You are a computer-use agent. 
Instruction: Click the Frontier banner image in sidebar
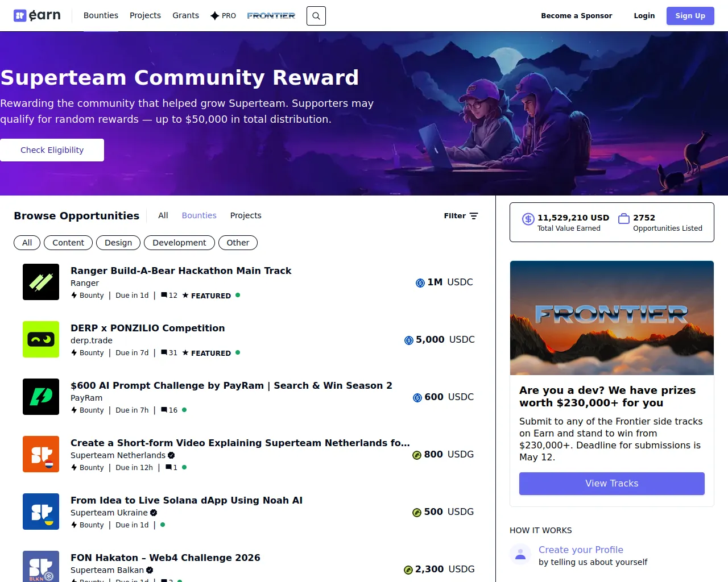612,318
